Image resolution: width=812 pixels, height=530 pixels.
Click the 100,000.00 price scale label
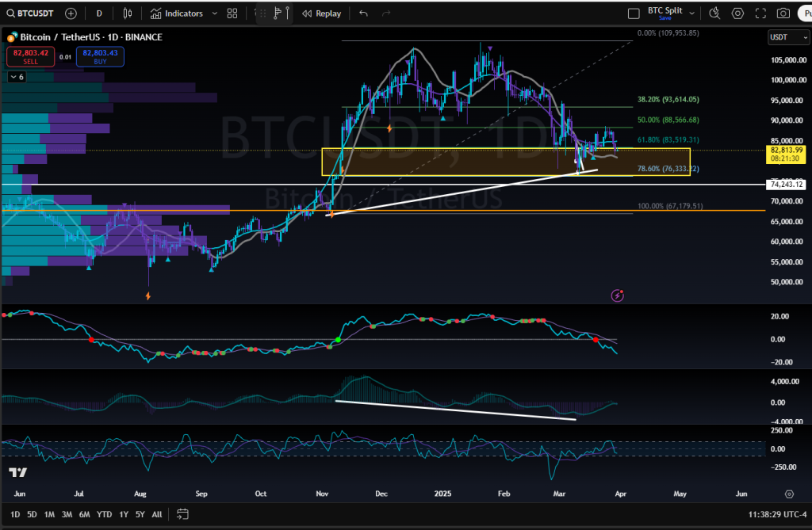coord(789,80)
